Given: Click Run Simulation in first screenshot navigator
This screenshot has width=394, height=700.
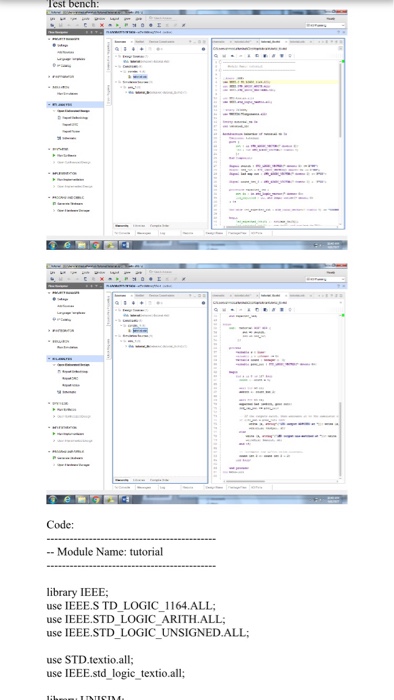Looking at the screenshot, I should pyautogui.click(x=67, y=94).
